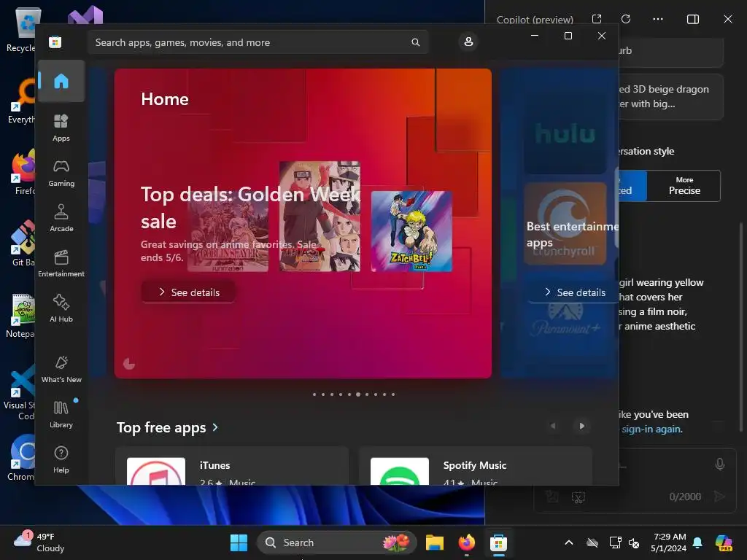This screenshot has width=747, height=560.
Task: Select the 3D beige dragon suggestion in Copilot
Action: 671,96
